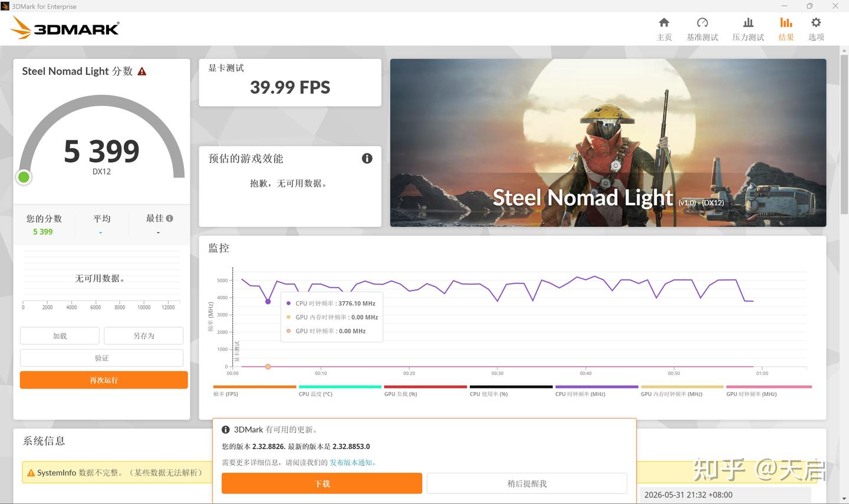Open the 压力测试 stress test tab
The height and width of the screenshot is (504, 849).
point(748,29)
